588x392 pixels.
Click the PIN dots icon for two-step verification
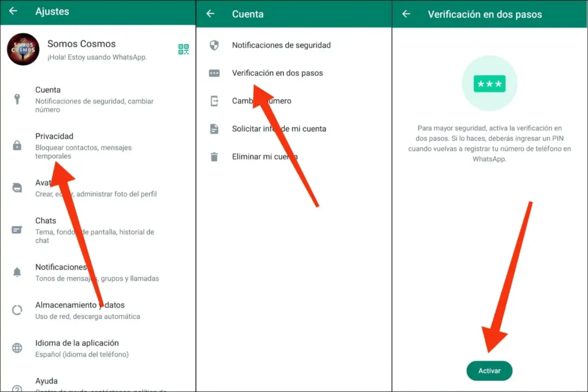(x=214, y=73)
